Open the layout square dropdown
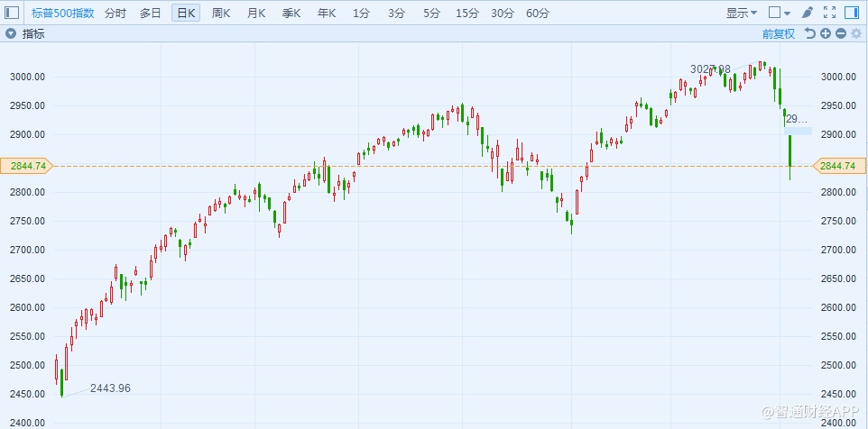The height and width of the screenshot is (429, 868). click(x=779, y=13)
